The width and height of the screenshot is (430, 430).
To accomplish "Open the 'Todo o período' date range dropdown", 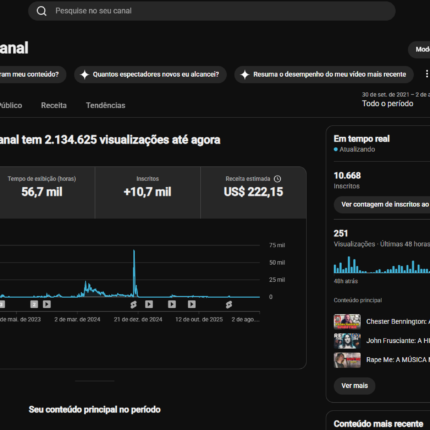I will click(x=395, y=100).
